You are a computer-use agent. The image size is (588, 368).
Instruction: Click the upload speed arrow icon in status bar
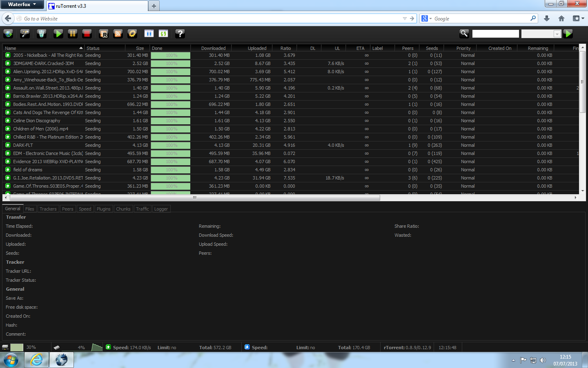pos(108,347)
